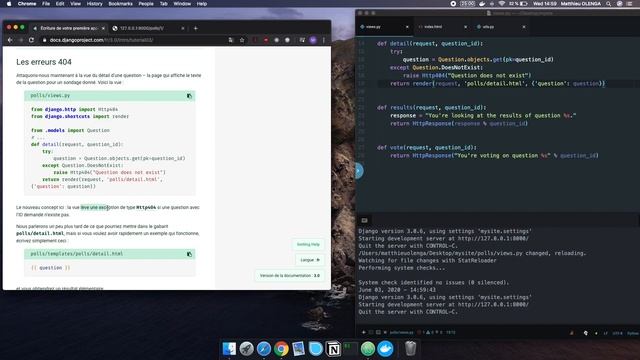Open a new Chrome tab
This screenshot has height=360, width=640.
(196, 28)
